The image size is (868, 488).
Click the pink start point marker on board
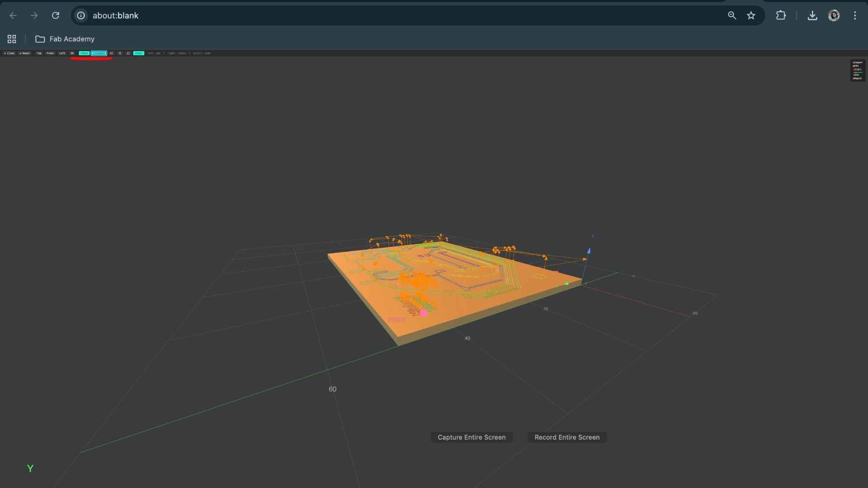423,313
